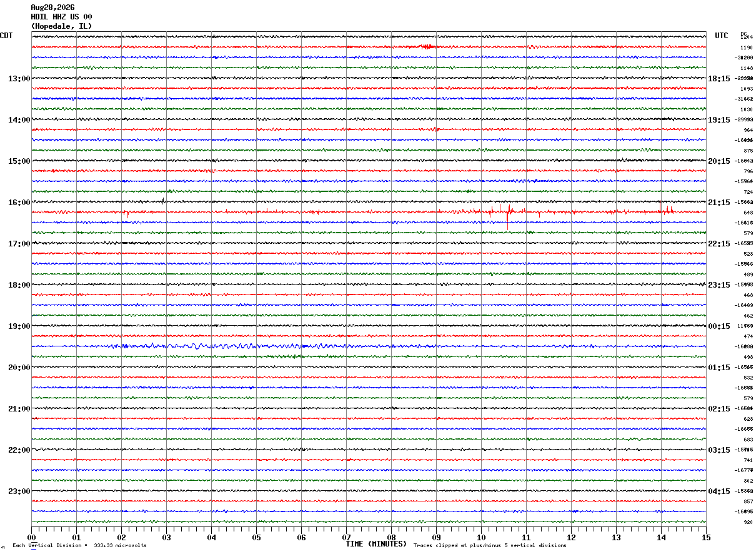Click the 15 minute tick label
Viewport: 756px width, 554px height.
pos(706,537)
